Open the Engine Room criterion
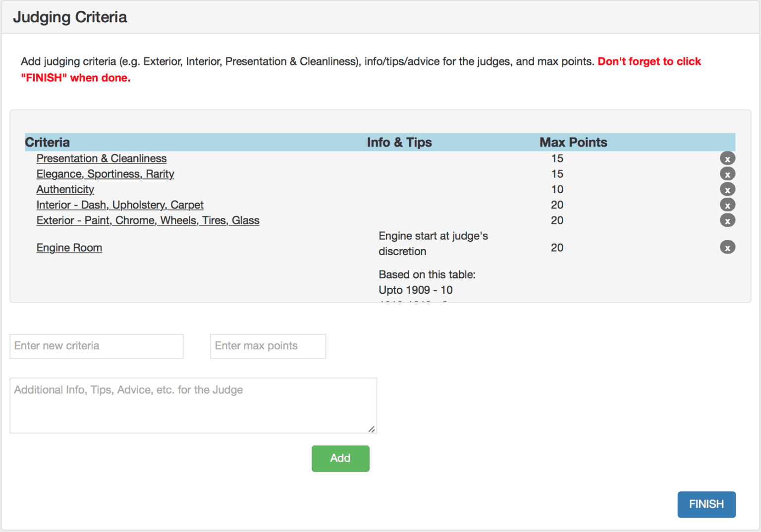Screen dimensions: 761x532 [x=69, y=247]
